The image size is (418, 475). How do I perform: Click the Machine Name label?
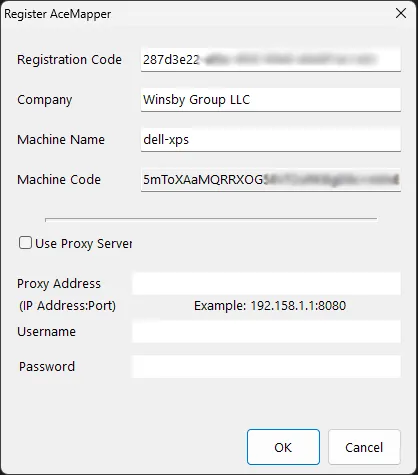61,140
